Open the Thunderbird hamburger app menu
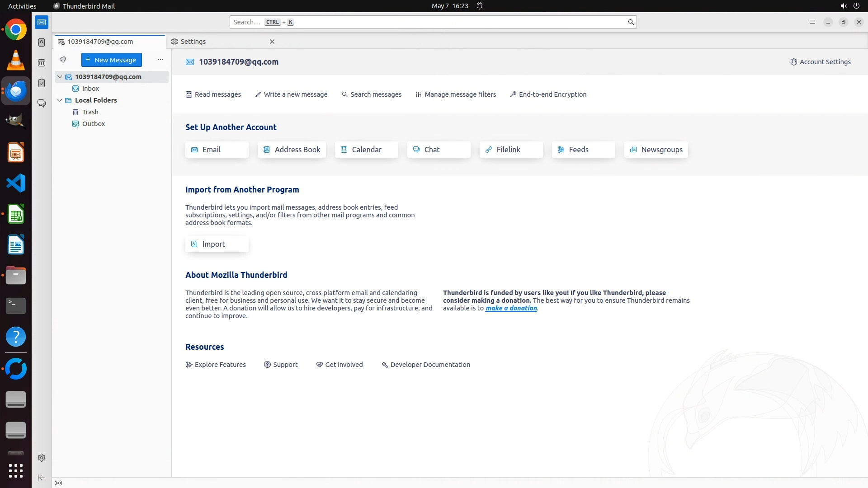Screen dimensions: 868x488 pos(812,22)
